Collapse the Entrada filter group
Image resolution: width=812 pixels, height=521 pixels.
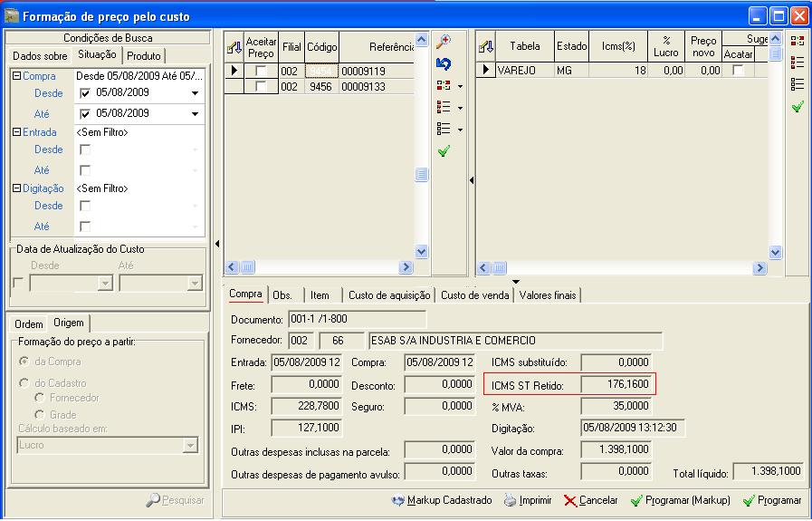pos(17,132)
